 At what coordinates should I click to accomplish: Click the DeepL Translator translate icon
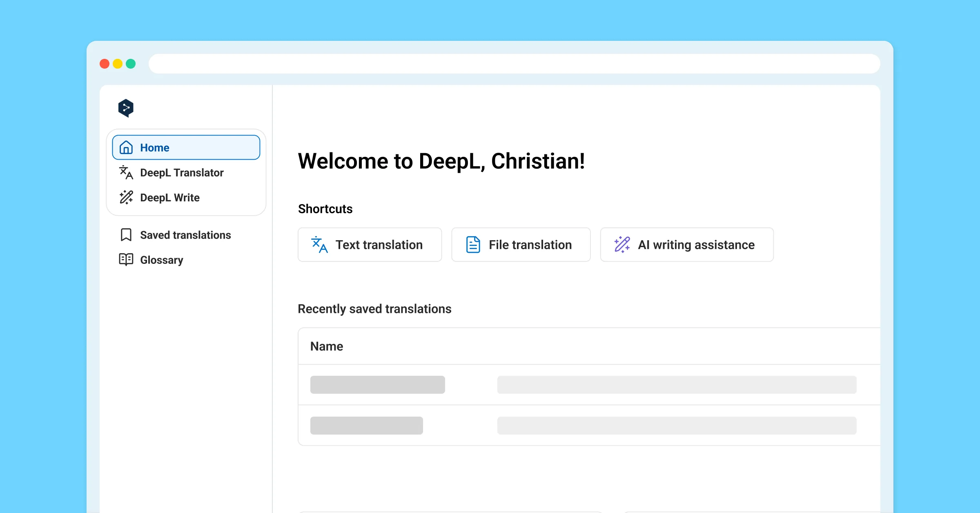126,173
